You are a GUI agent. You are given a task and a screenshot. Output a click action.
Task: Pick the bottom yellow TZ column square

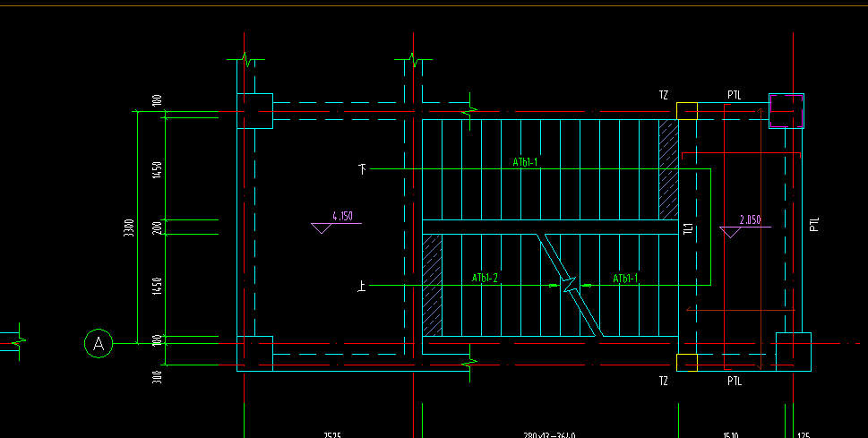(687, 363)
